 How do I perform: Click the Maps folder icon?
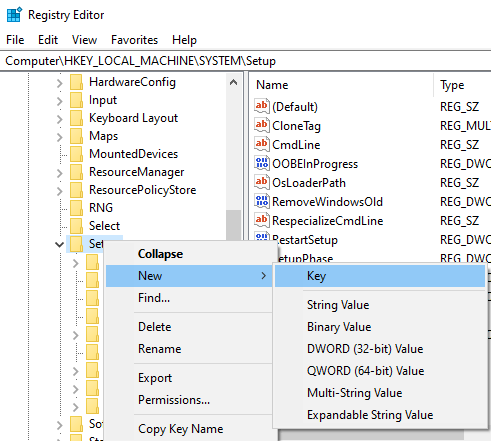pos(76,136)
